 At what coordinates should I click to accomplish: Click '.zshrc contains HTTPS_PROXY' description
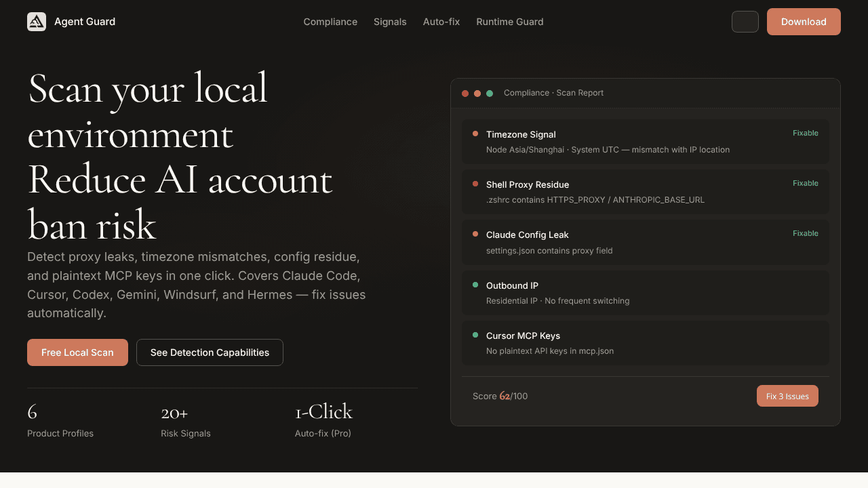click(x=595, y=200)
